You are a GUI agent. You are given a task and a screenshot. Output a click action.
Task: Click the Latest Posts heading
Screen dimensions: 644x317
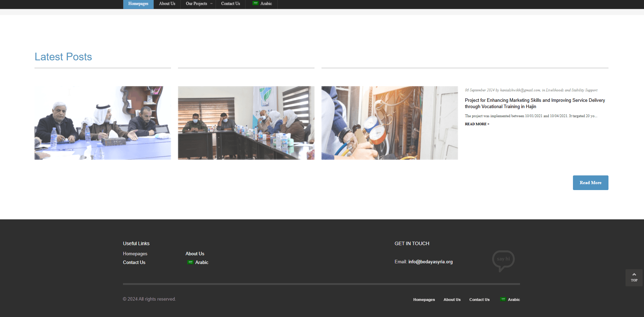click(x=63, y=57)
